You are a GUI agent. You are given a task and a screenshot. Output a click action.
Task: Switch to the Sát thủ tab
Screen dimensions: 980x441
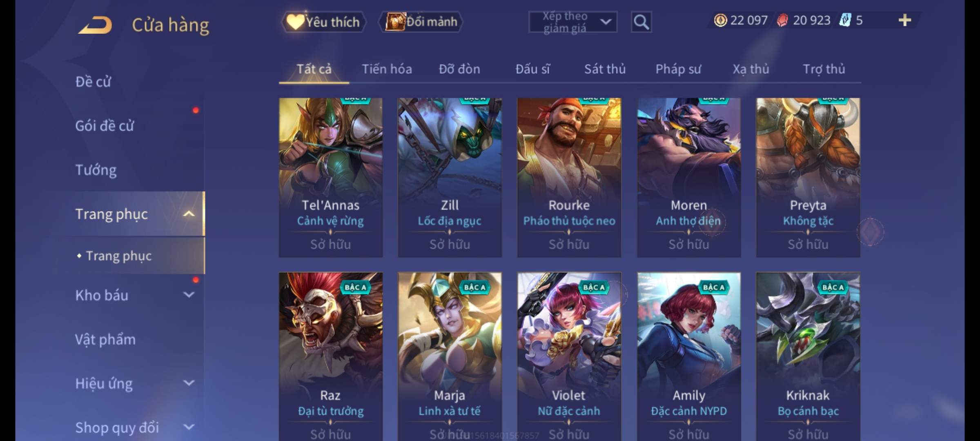pyautogui.click(x=605, y=69)
